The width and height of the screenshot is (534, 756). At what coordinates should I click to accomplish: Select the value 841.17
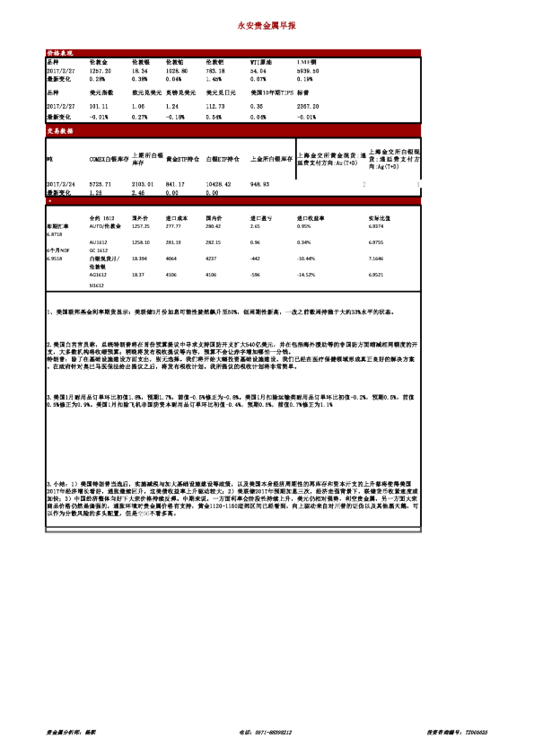tap(175, 184)
